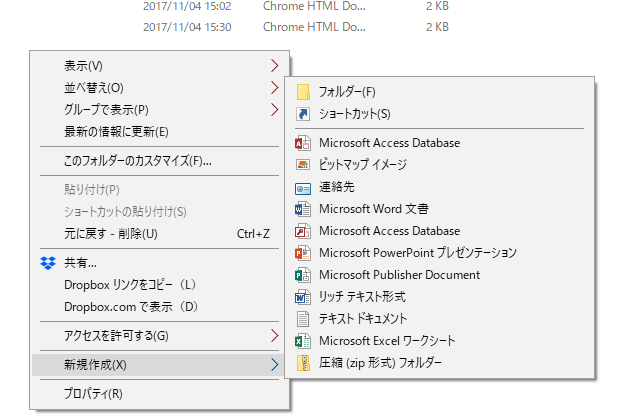620x420 pixels.
Task: Create a new テキスト ドキュメント
Action: [x=363, y=319]
